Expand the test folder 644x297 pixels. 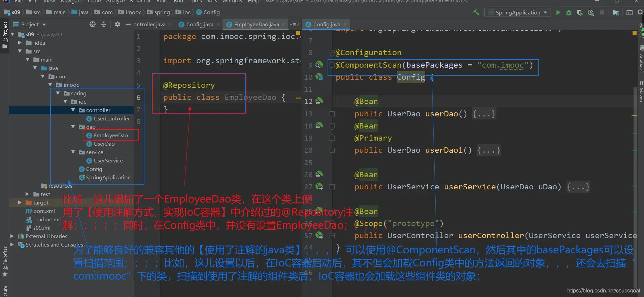27,194
